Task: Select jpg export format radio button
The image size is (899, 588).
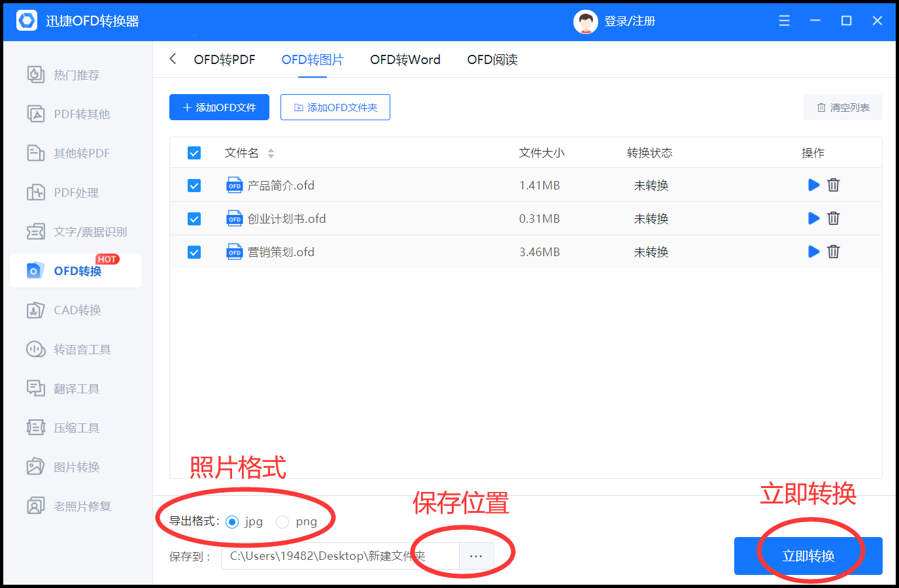Action: 231,522
